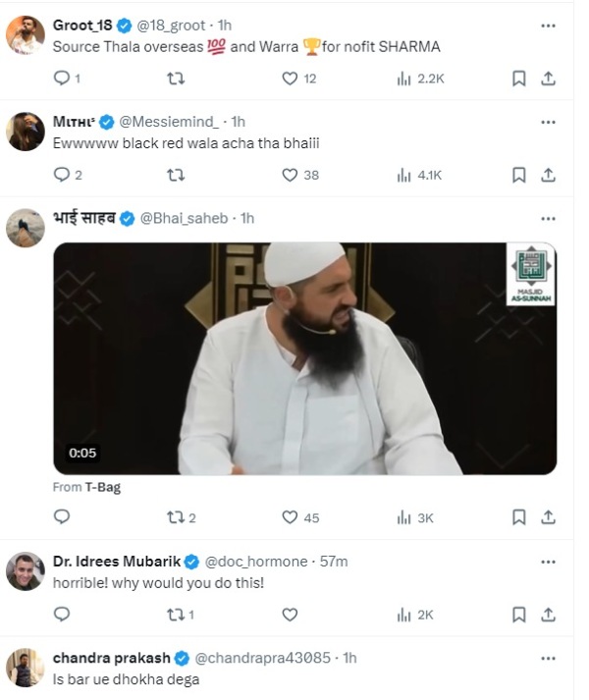Retweet Groot_18's post about Thala
The image size is (589, 700).
click(x=177, y=79)
